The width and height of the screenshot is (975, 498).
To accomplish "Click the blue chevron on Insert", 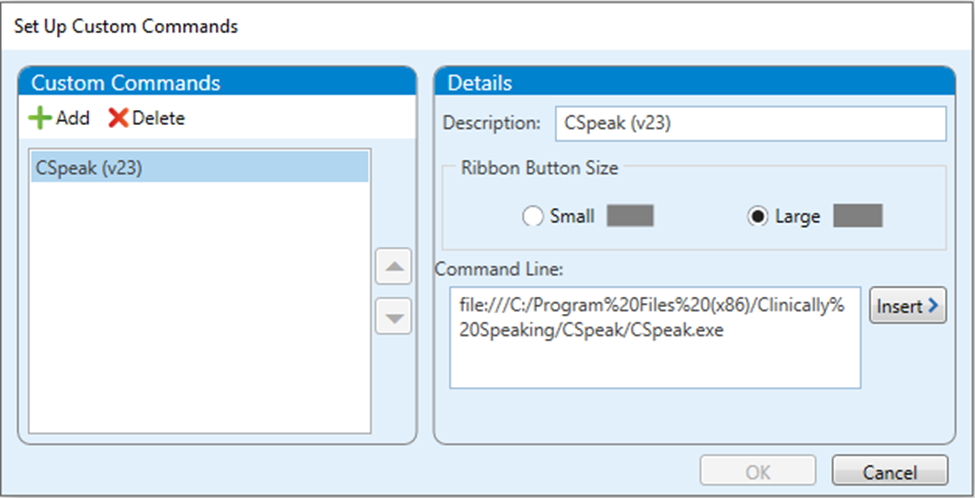I will pyautogui.click(x=934, y=307).
